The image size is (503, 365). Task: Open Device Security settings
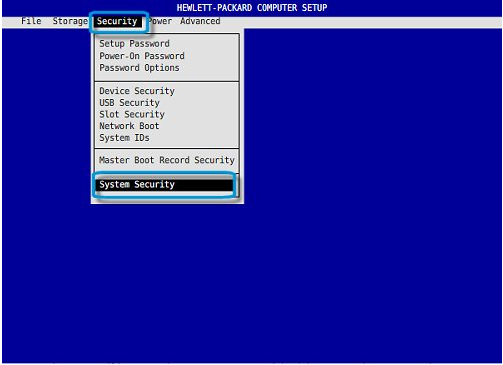[x=137, y=91]
